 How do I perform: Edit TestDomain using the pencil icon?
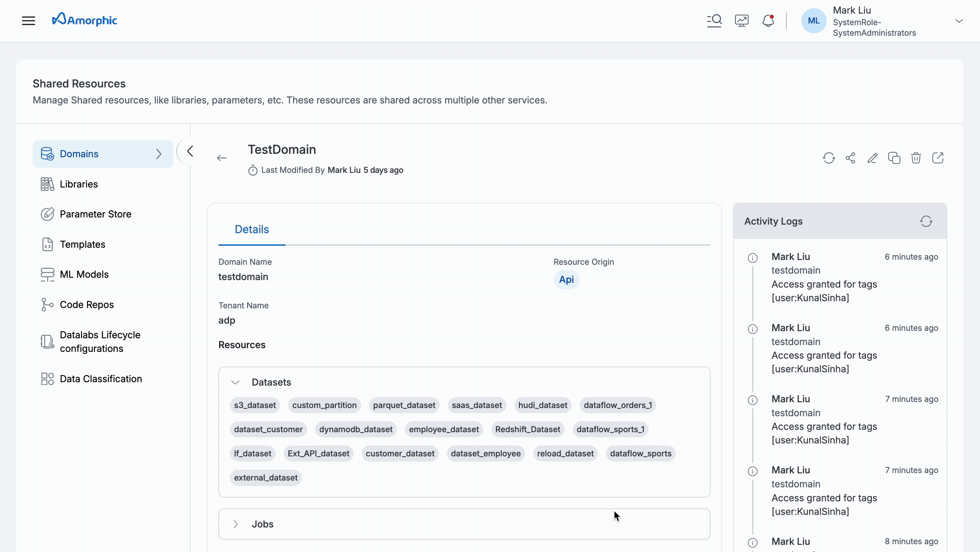click(872, 158)
